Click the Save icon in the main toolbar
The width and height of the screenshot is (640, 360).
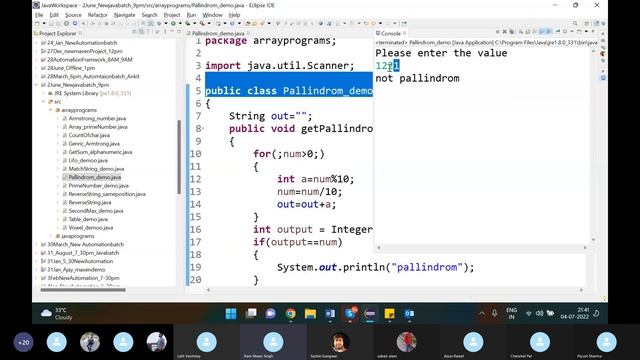pyautogui.click(x=51, y=23)
